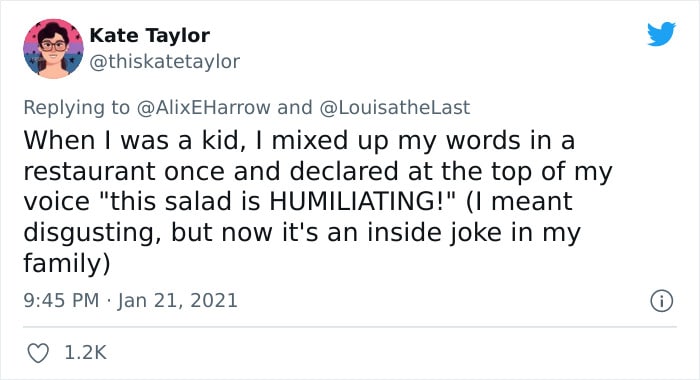
Task: Click the "Replying to" label
Action: (76, 108)
